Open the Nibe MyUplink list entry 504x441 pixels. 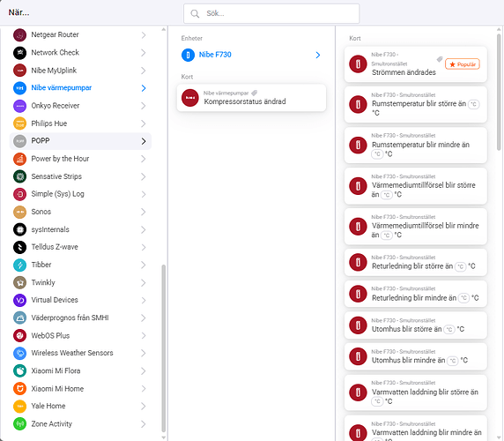point(80,71)
